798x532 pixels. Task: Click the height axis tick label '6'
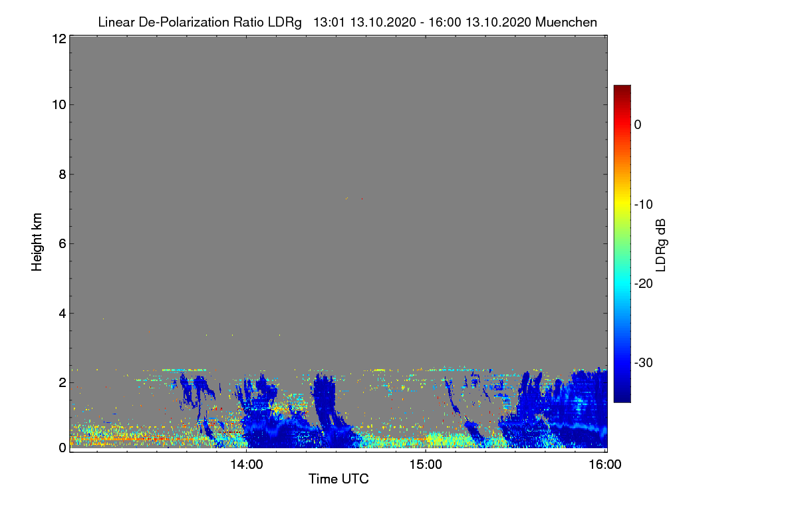[61, 243]
